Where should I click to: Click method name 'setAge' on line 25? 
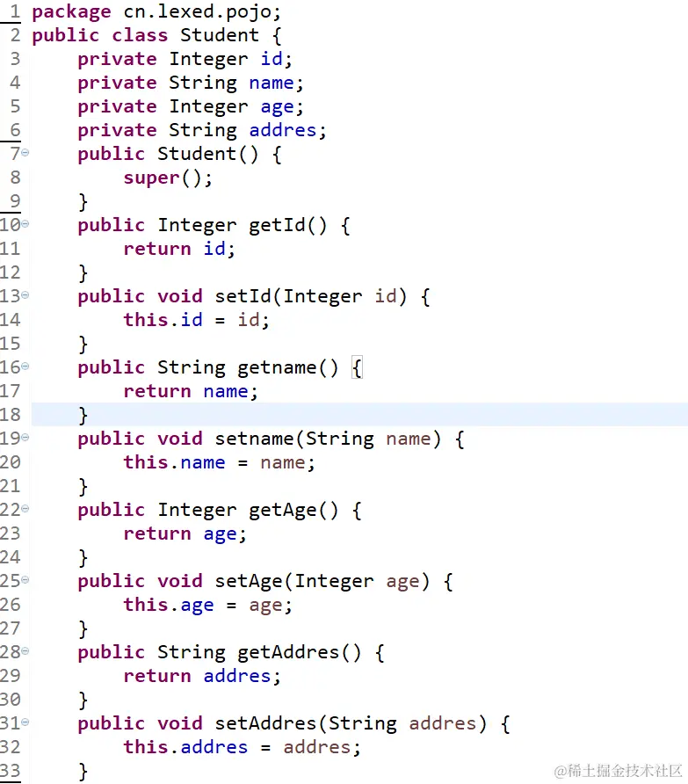click(x=249, y=582)
